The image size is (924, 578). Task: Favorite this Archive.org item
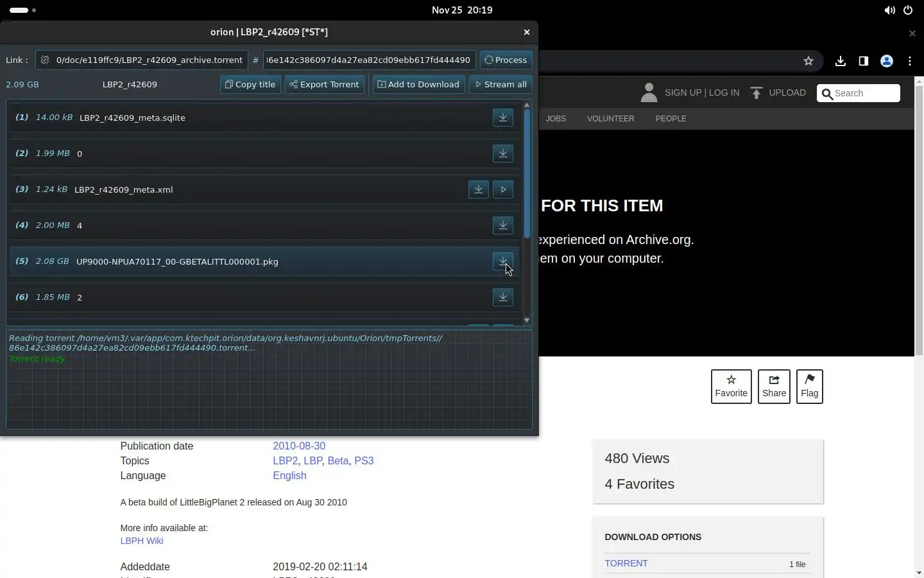(731, 387)
